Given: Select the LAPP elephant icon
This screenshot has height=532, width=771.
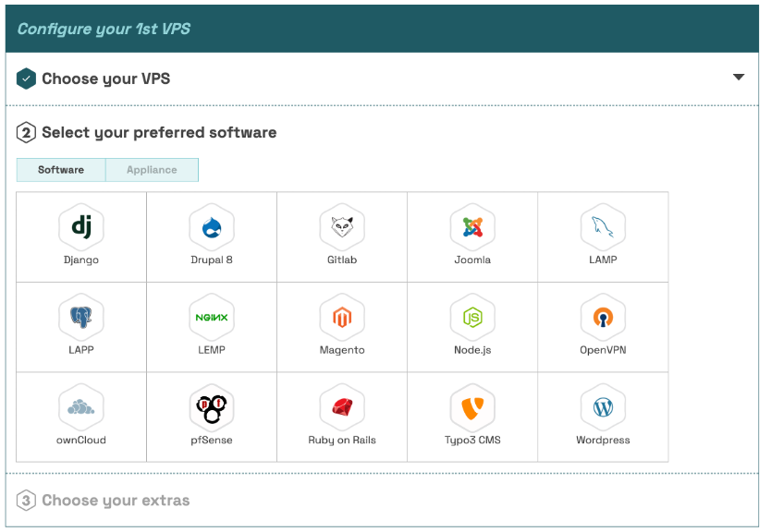Looking at the screenshot, I should pos(81,317).
